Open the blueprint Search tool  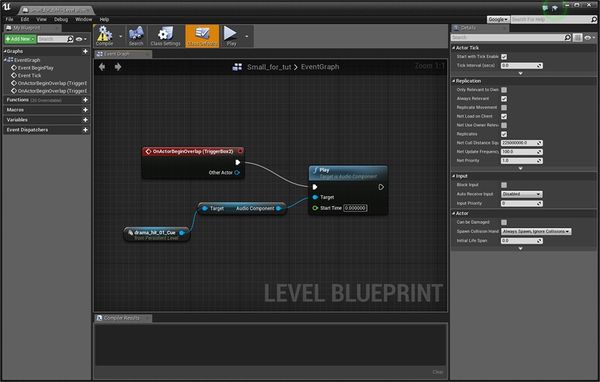point(136,36)
